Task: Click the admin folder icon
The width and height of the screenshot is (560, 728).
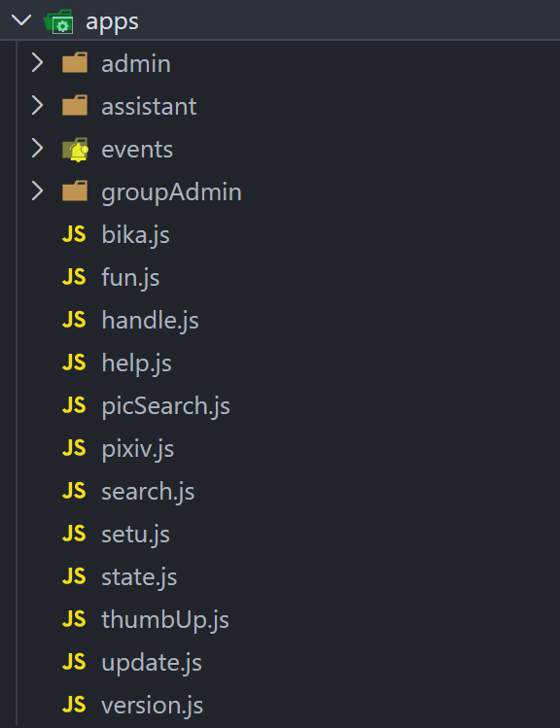Action: [75, 62]
